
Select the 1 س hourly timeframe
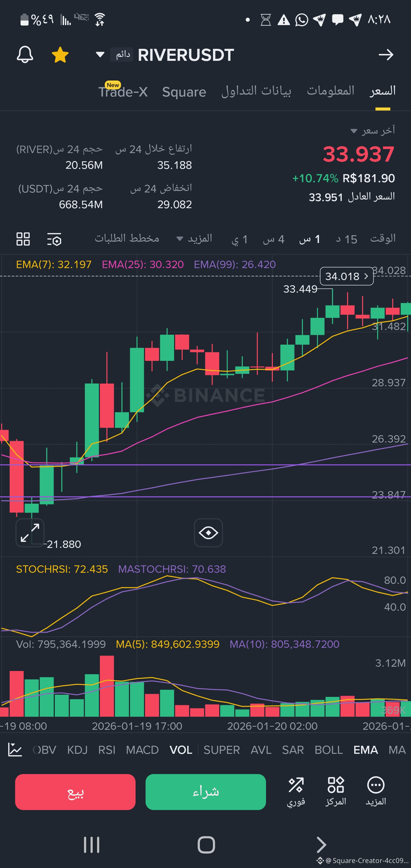[x=310, y=239]
